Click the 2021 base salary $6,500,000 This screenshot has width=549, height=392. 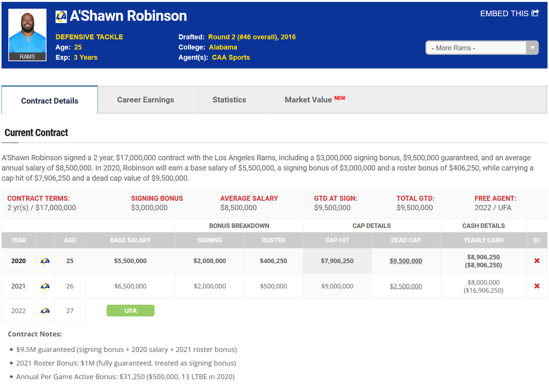point(130,286)
